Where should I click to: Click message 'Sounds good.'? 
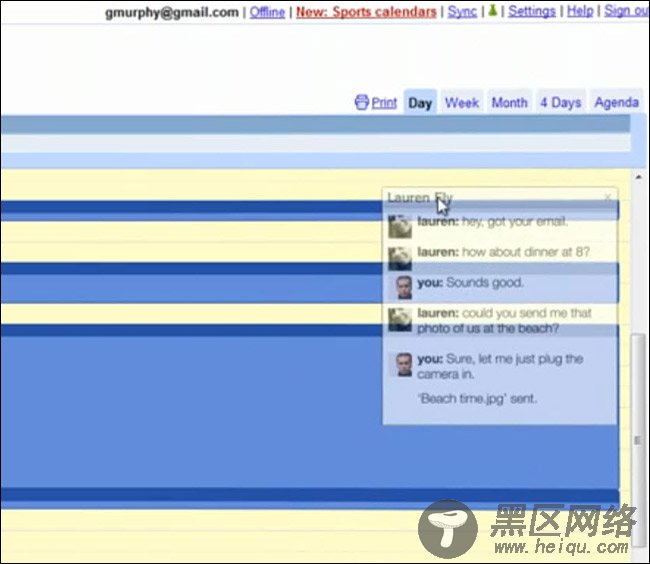tap(485, 283)
